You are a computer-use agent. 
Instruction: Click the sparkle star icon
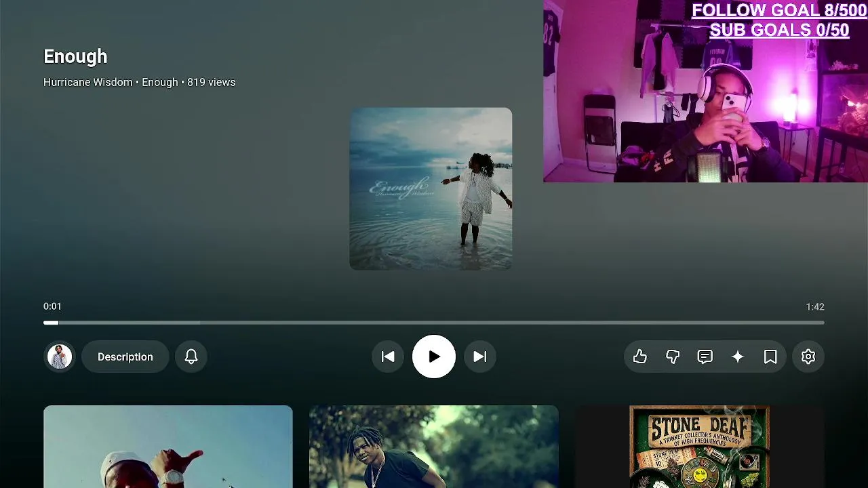[738, 357]
